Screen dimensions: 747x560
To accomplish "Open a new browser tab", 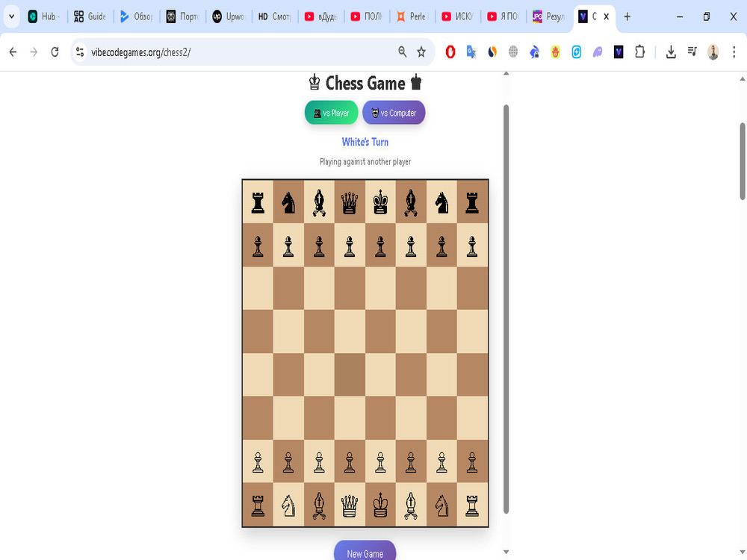I will click(627, 16).
